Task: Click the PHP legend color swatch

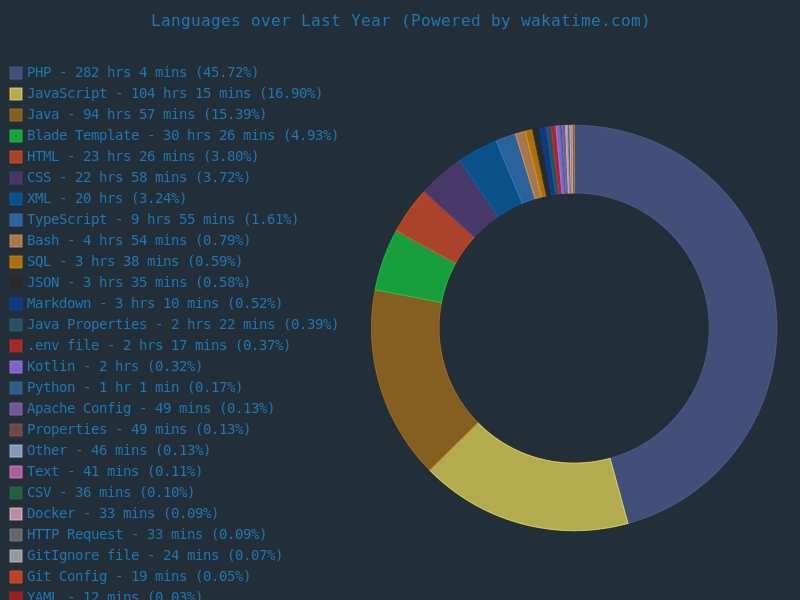Action: click(x=16, y=73)
